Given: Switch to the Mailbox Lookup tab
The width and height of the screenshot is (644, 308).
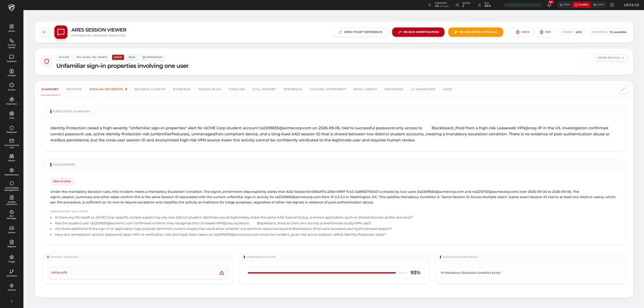Looking at the screenshot, I should click(x=150, y=89).
